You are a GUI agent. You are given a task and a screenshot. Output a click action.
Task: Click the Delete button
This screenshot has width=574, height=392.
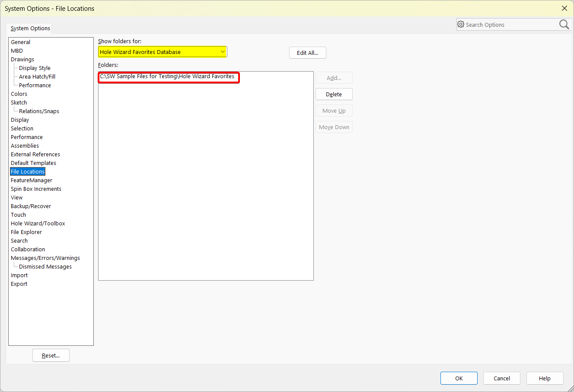334,94
